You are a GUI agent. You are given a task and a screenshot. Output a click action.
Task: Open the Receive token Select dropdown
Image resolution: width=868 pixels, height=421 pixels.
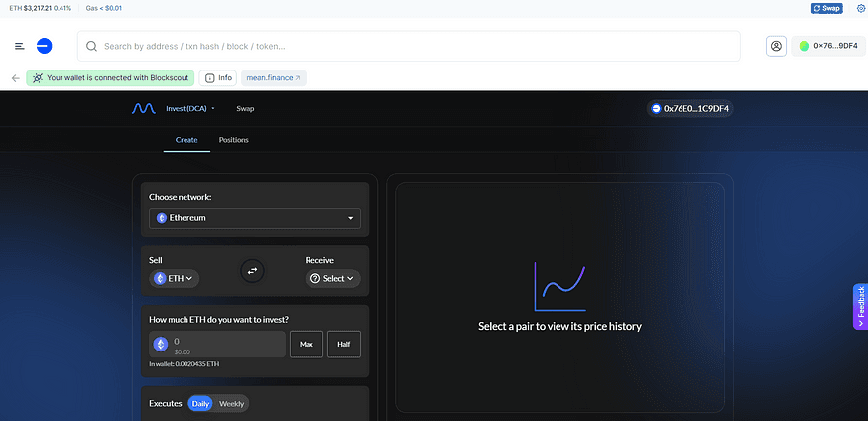click(x=332, y=278)
